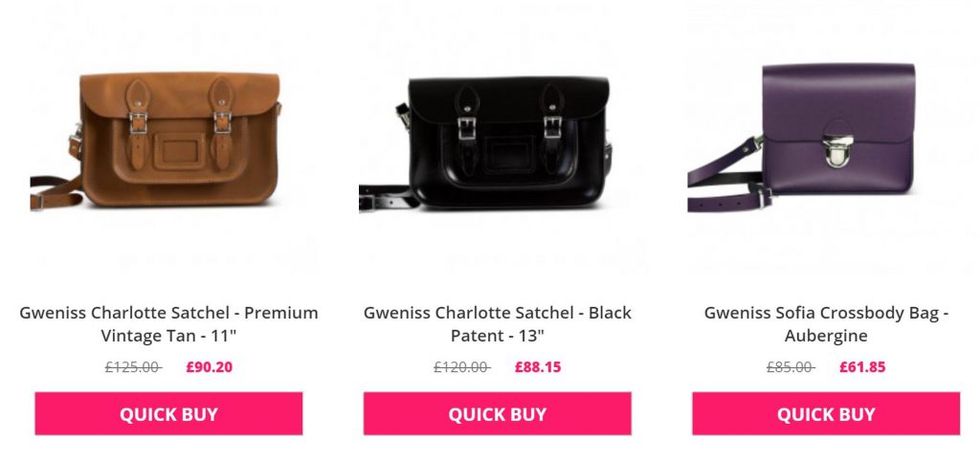Click the crossed-out £85.00 original price
This screenshot has width=980, height=460.
point(791,366)
